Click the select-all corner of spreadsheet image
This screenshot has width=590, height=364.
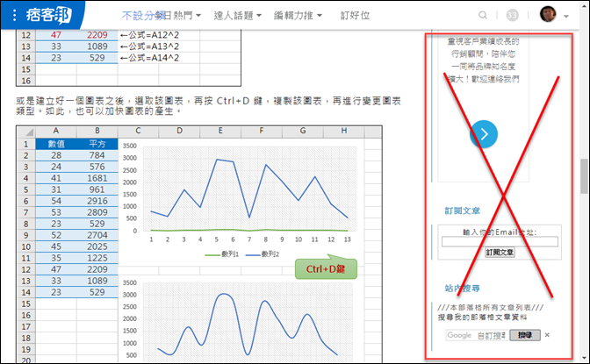pyautogui.click(x=26, y=132)
